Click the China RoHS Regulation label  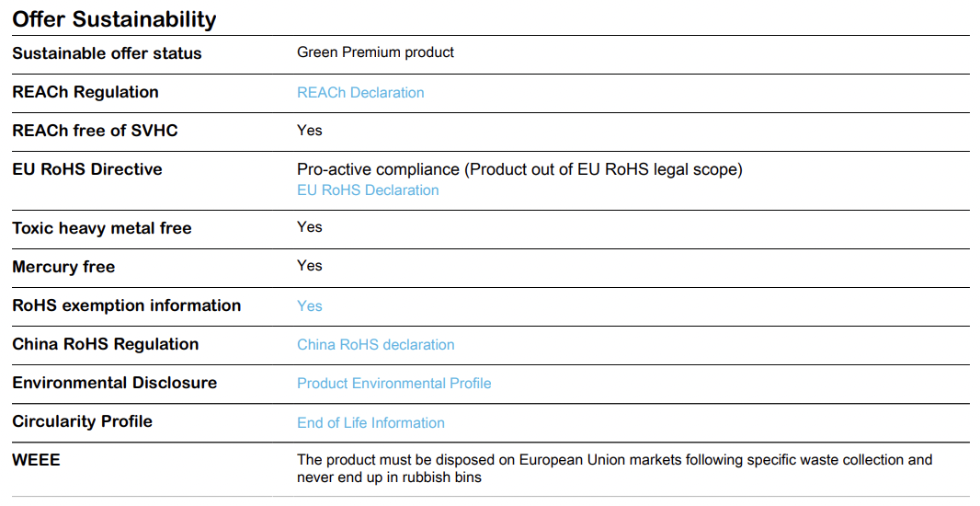105,344
